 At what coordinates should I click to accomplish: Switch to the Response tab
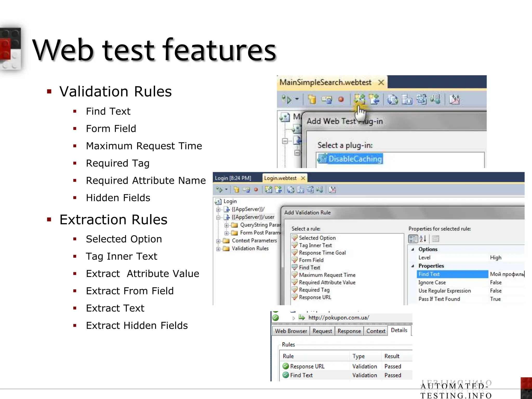click(x=349, y=331)
